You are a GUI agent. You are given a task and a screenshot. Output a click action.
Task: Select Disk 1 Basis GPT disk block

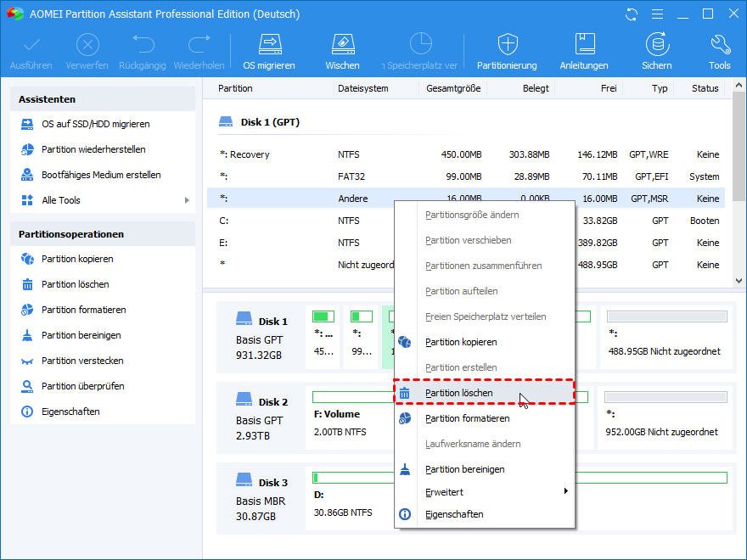261,337
